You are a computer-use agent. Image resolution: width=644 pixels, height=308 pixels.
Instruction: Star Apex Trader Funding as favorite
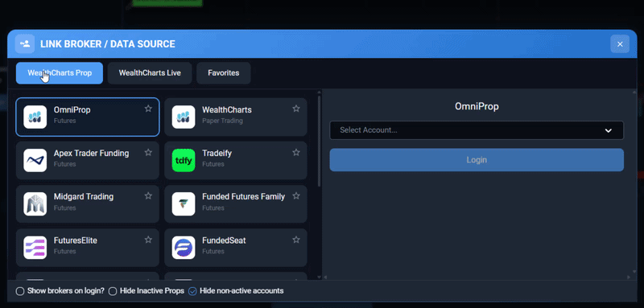click(x=148, y=152)
